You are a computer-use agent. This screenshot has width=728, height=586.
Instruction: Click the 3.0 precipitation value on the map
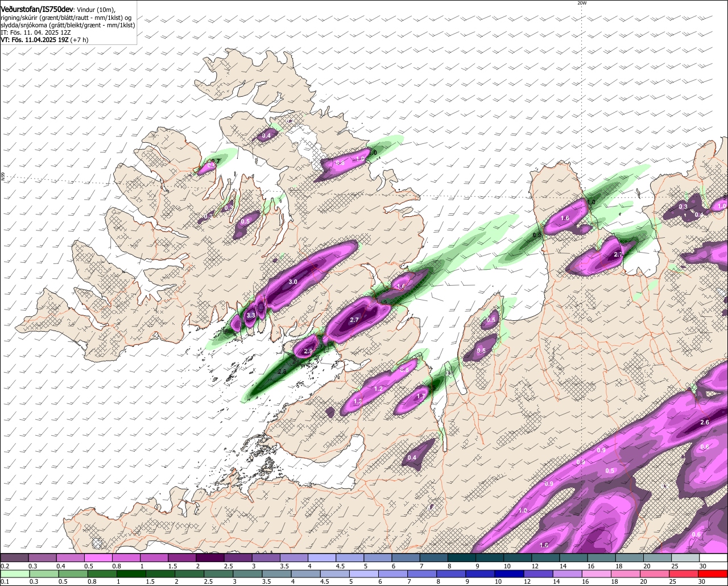pyautogui.click(x=293, y=282)
